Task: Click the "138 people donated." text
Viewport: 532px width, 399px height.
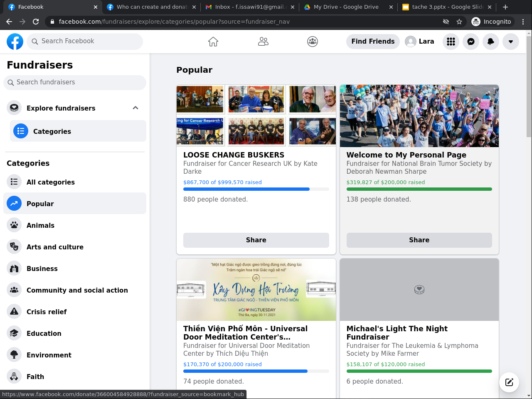Action: pyautogui.click(x=379, y=199)
